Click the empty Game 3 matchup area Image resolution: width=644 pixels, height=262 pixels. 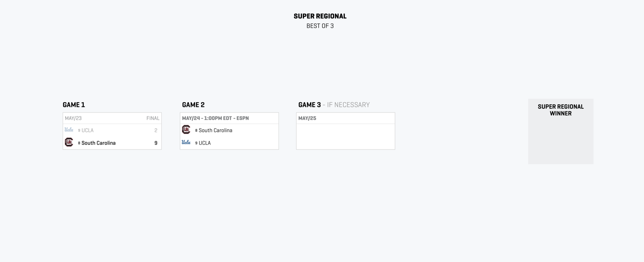tap(345, 136)
